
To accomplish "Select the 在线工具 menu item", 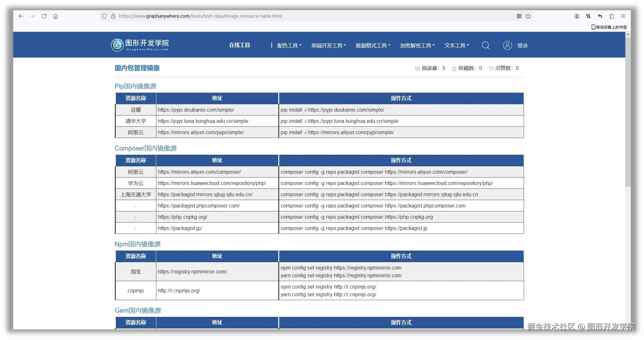I will [239, 45].
